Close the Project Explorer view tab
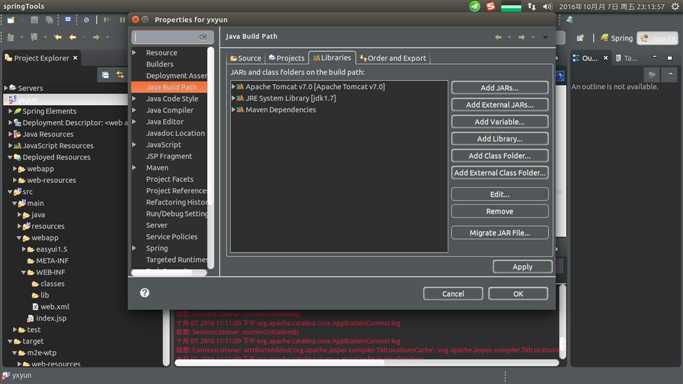683x384 pixels. pos(75,58)
